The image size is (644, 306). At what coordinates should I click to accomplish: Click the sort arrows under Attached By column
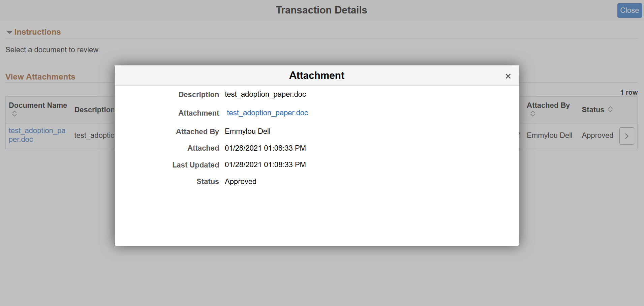[532, 114]
